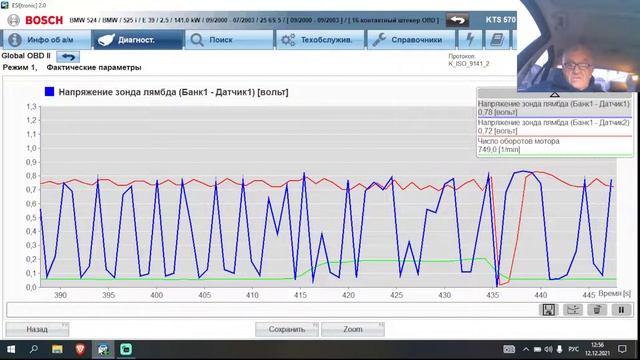Click the Zoom button

pyautogui.click(x=353, y=329)
